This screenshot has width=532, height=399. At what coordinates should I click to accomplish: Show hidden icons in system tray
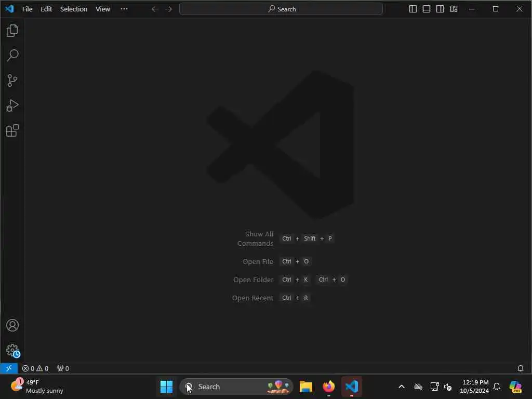tap(402, 387)
